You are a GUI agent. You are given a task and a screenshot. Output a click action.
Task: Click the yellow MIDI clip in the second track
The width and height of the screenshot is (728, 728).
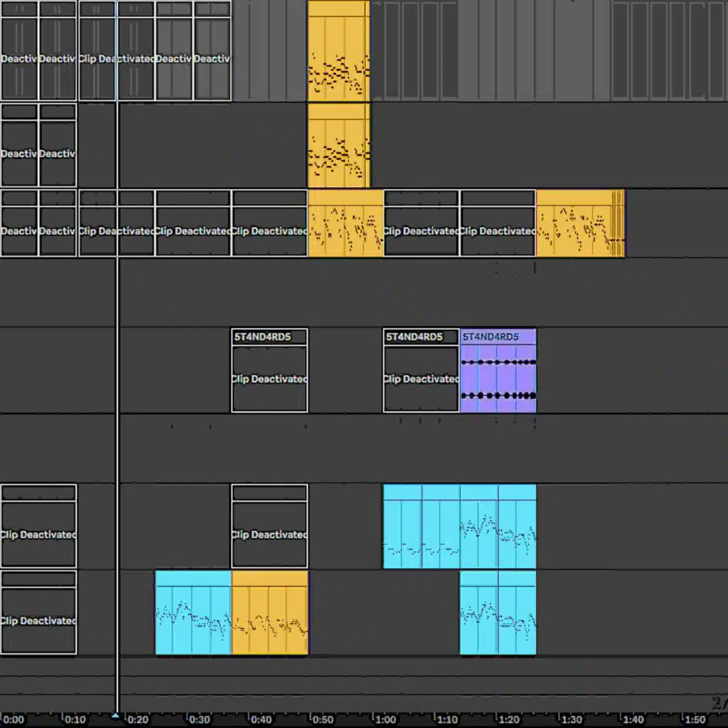pyautogui.click(x=338, y=146)
